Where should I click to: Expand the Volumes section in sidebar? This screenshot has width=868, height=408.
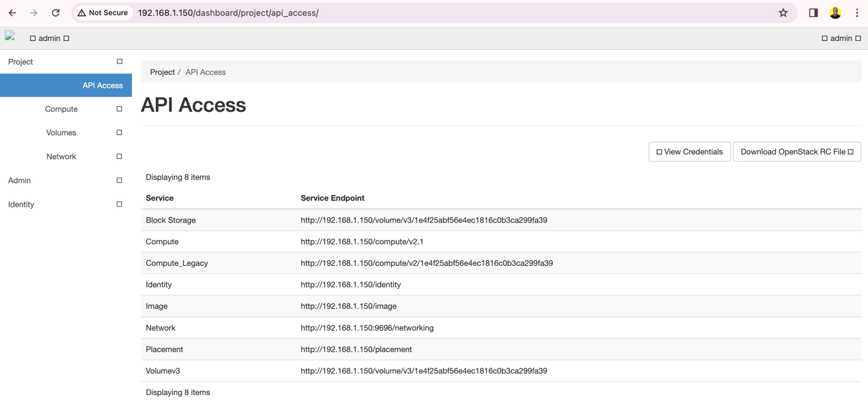point(61,133)
